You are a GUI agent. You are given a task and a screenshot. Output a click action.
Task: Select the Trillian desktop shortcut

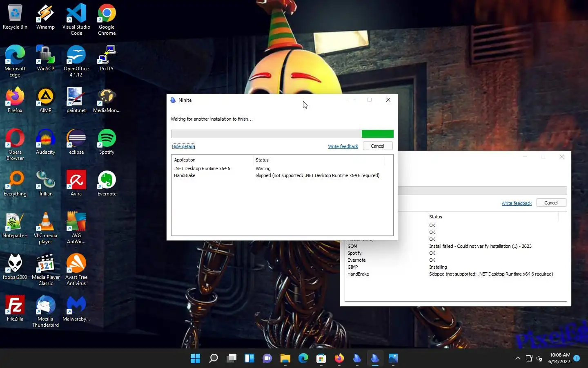[x=45, y=183]
